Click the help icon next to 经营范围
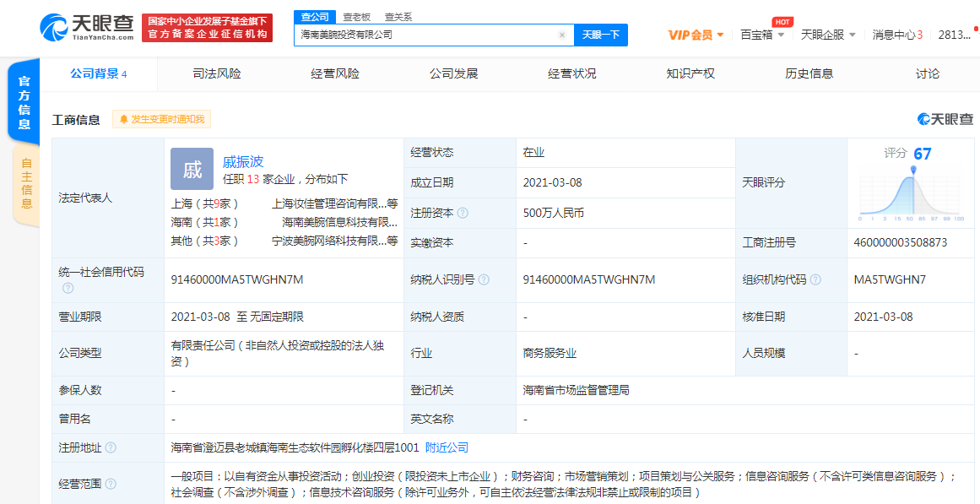This screenshot has height=504, width=980. 111,484
